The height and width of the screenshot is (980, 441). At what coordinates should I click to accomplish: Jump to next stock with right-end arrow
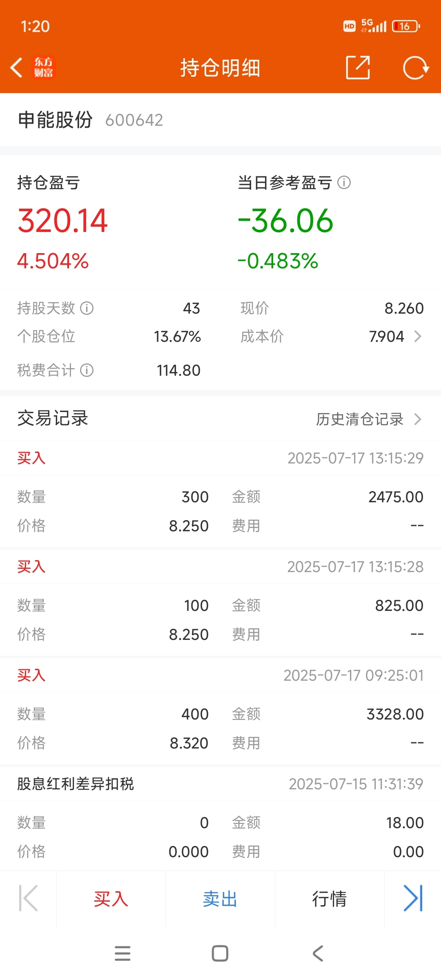(413, 898)
